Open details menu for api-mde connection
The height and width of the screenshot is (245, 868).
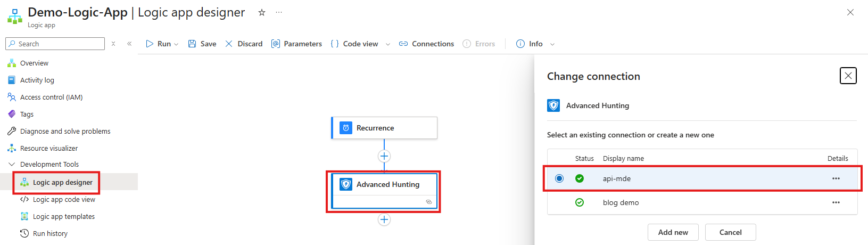click(836, 178)
